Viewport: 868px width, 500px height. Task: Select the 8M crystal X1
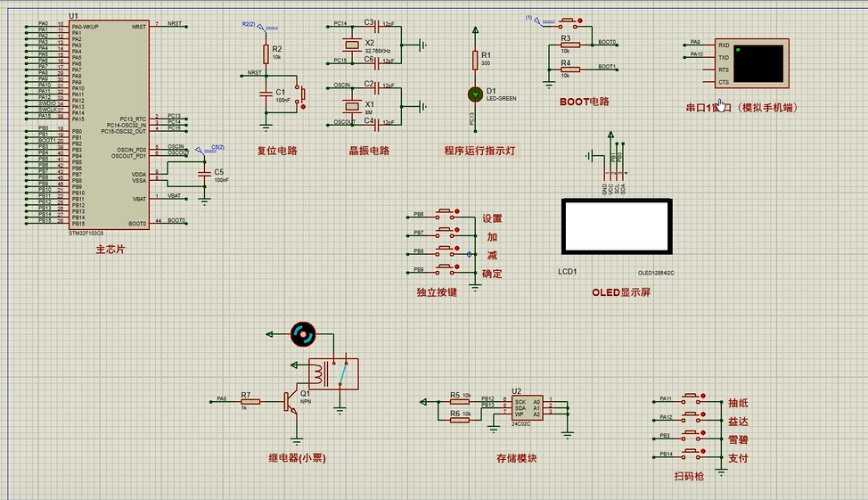pyautogui.click(x=353, y=106)
